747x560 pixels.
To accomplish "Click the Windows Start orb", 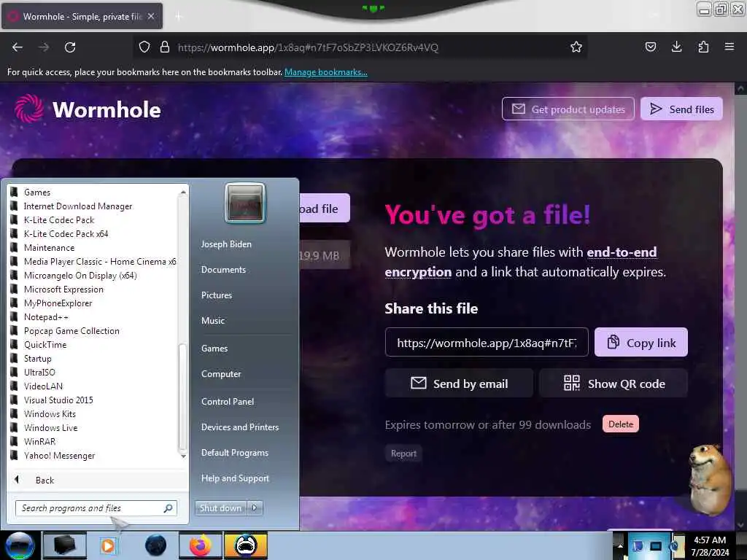I will point(20,545).
